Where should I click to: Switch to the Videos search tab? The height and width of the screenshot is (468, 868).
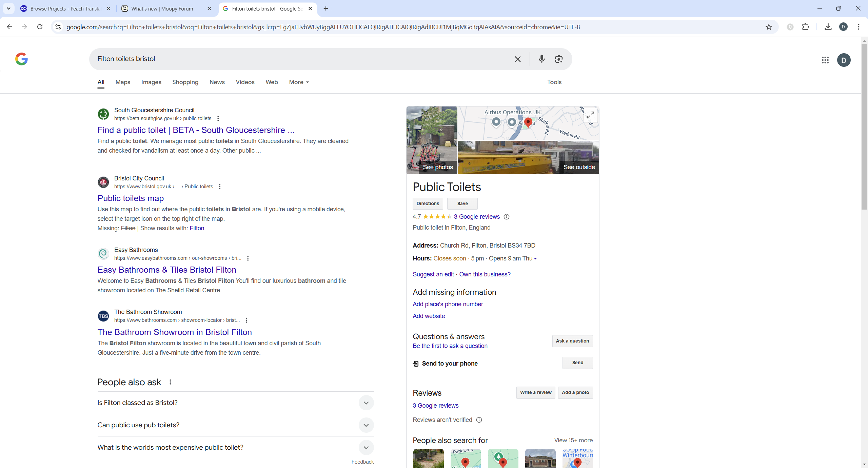pyautogui.click(x=245, y=82)
